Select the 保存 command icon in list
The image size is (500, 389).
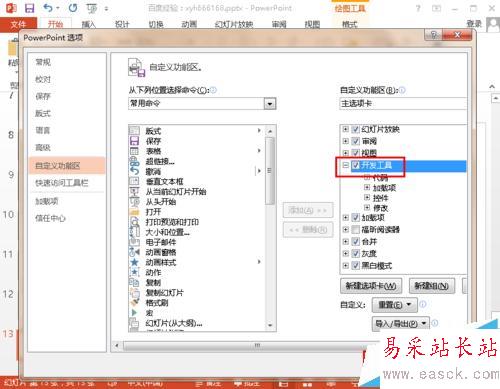pos(134,141)
